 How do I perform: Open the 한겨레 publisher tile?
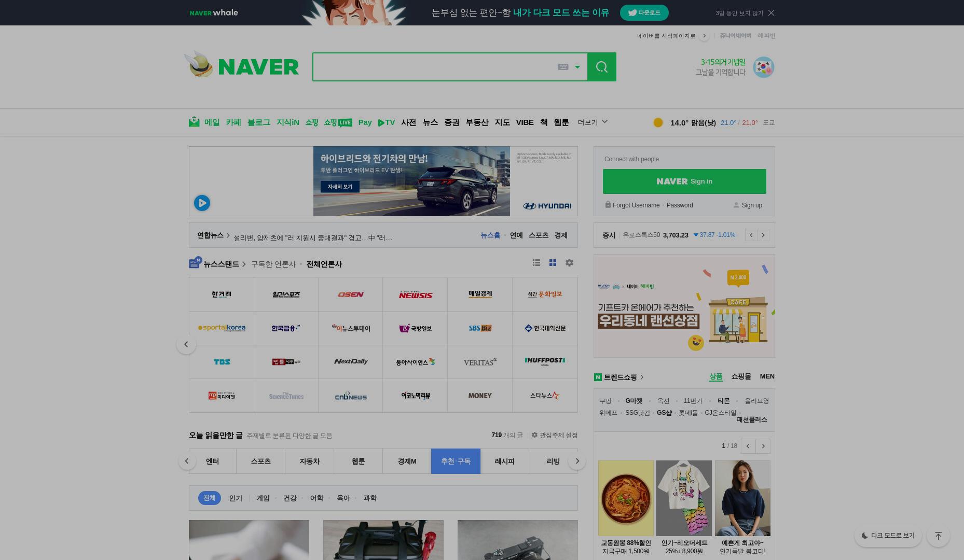(222, 295)
